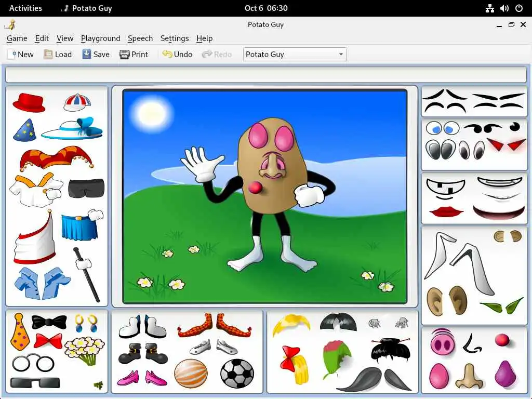Open the Edit menu
The height and width of the screenshot is (399, 532).
[42, 38]
